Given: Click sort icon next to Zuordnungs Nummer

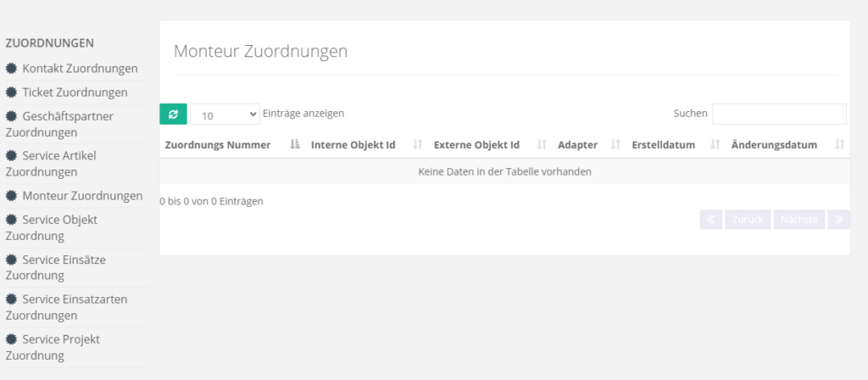Looking at the screenshot, I should [295, 145].
